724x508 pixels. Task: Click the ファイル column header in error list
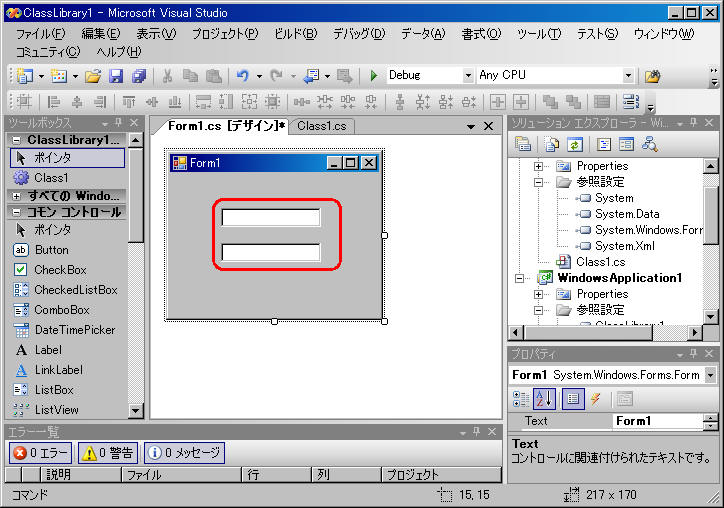143,475
